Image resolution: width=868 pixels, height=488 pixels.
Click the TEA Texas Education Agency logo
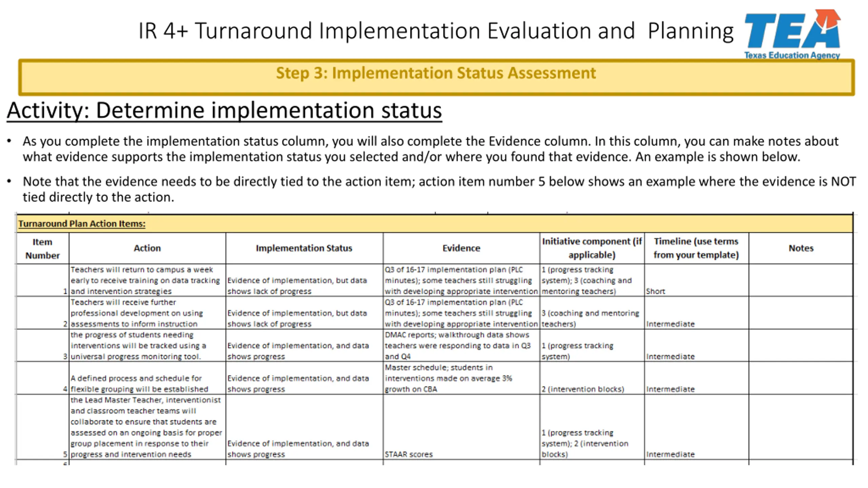point(792,35)
